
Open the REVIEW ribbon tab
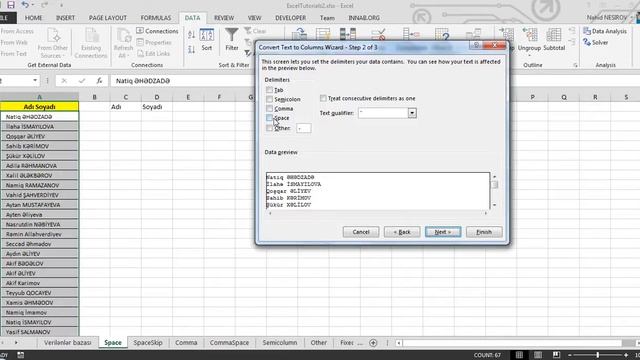coord(224,18)
